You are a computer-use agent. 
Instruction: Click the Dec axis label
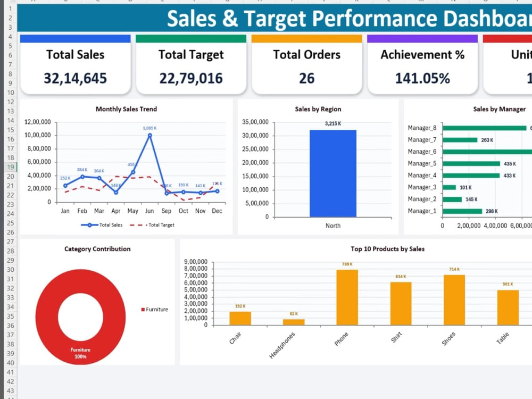coord(217,211)
